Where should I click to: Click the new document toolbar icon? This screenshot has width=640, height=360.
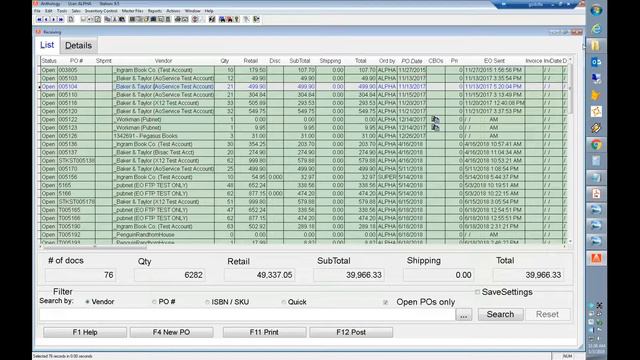pos(71,19)
